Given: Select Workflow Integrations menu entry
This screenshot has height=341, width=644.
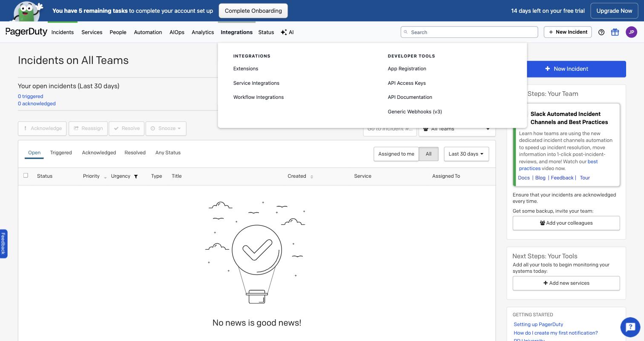Looking at the screenshot, I should pyautogui.click(x=259, y=97).
